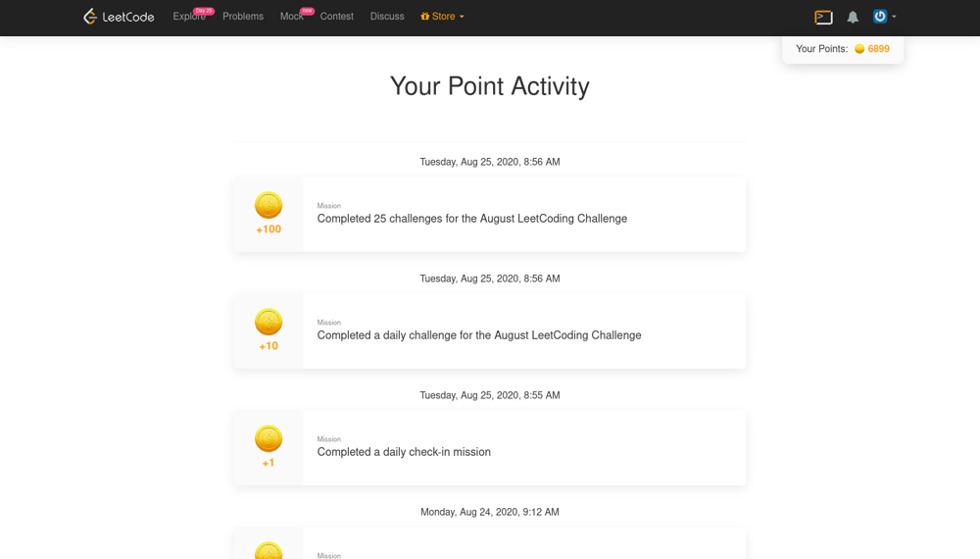Open the Discuss forum
Viewport: 980px width, 559px height.
coord(387,17)
